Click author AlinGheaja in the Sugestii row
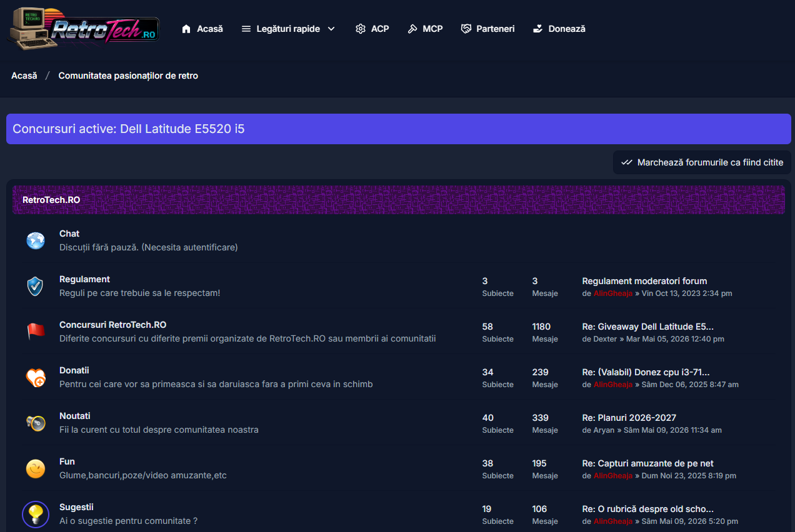The image size is (795, 532). click(613, 521)
